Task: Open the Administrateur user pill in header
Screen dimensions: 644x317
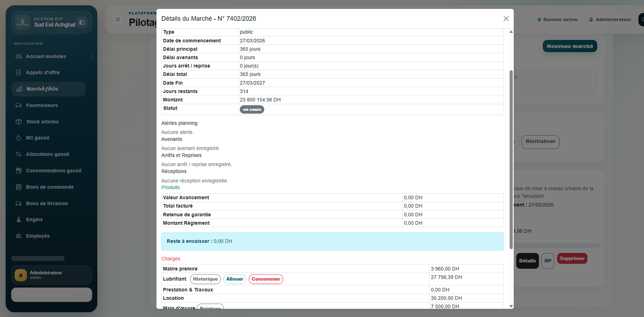Action: [x=610, y=19]
